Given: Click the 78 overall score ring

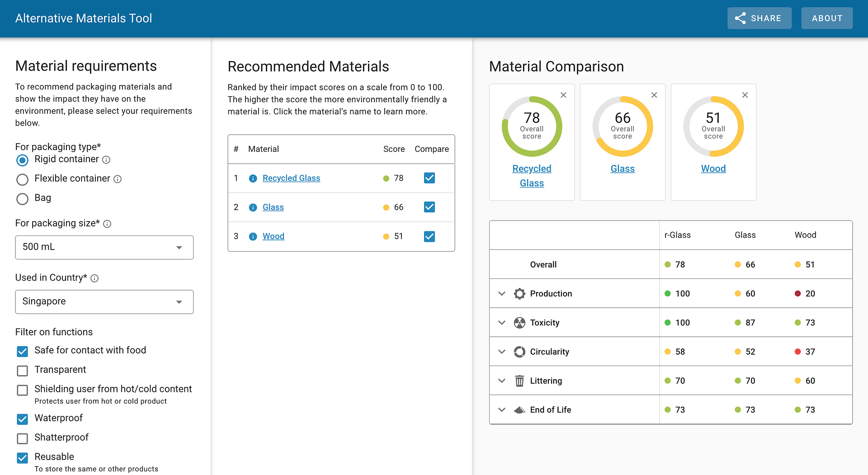Looking at the screenshot, I should (x=532, y=127).
